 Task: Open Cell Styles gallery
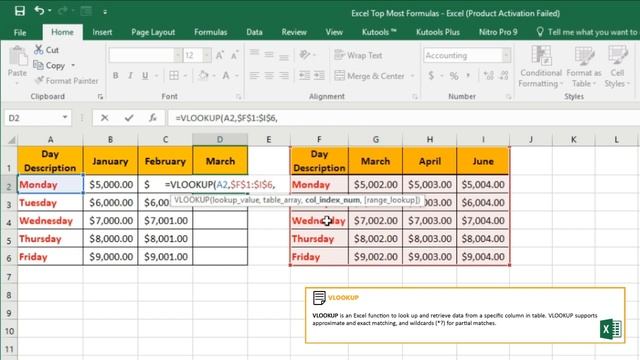pos(617,67)
